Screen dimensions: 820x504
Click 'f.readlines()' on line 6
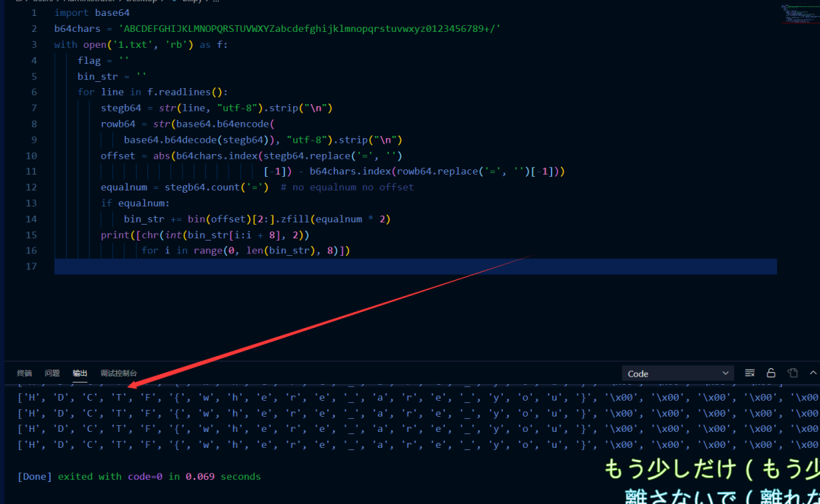click(184, 92)
